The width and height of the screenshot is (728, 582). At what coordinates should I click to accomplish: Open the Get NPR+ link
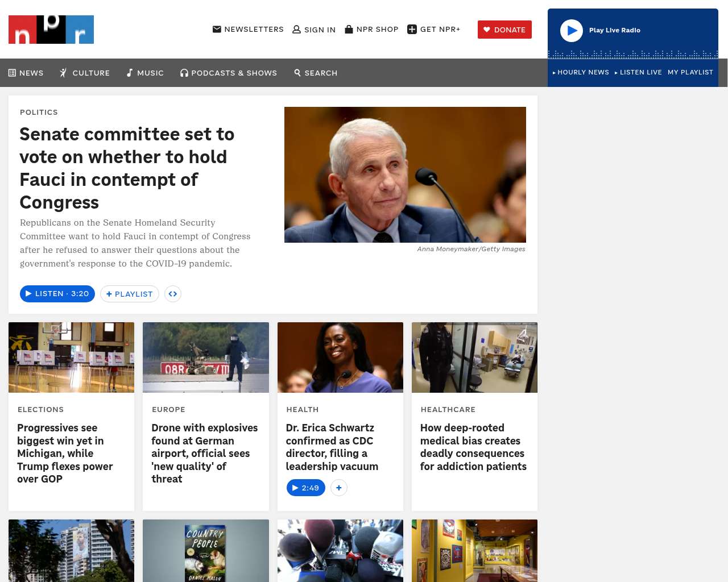(434, 29)
